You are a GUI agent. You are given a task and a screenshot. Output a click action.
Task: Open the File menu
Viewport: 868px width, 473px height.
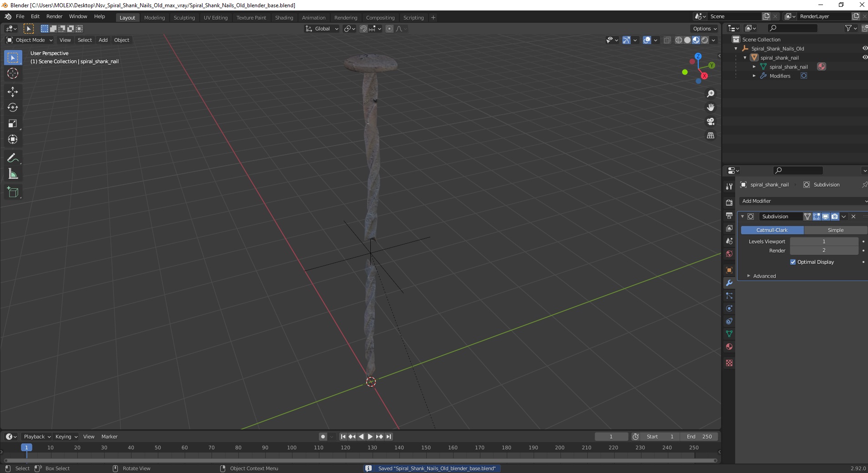[20, 16]
